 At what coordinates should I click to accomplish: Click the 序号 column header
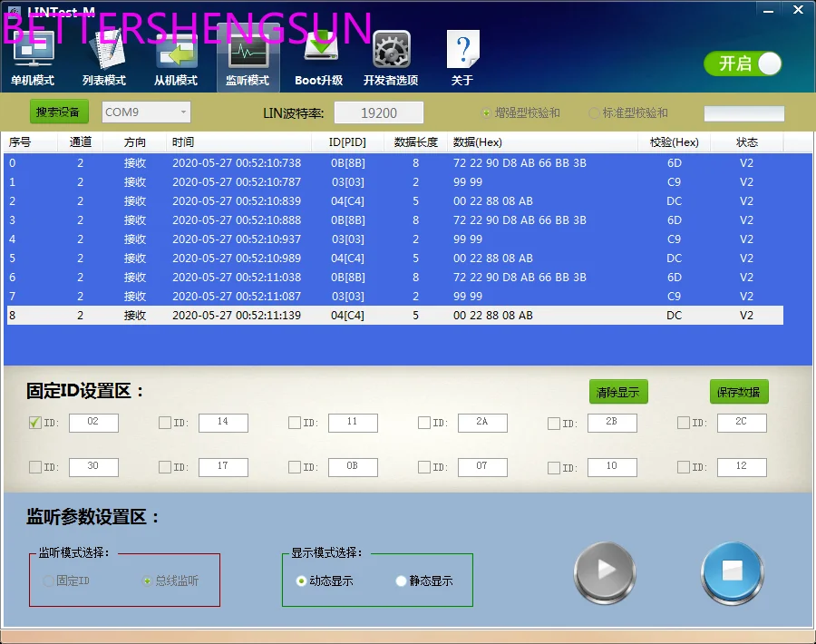[x=30, y=142]
